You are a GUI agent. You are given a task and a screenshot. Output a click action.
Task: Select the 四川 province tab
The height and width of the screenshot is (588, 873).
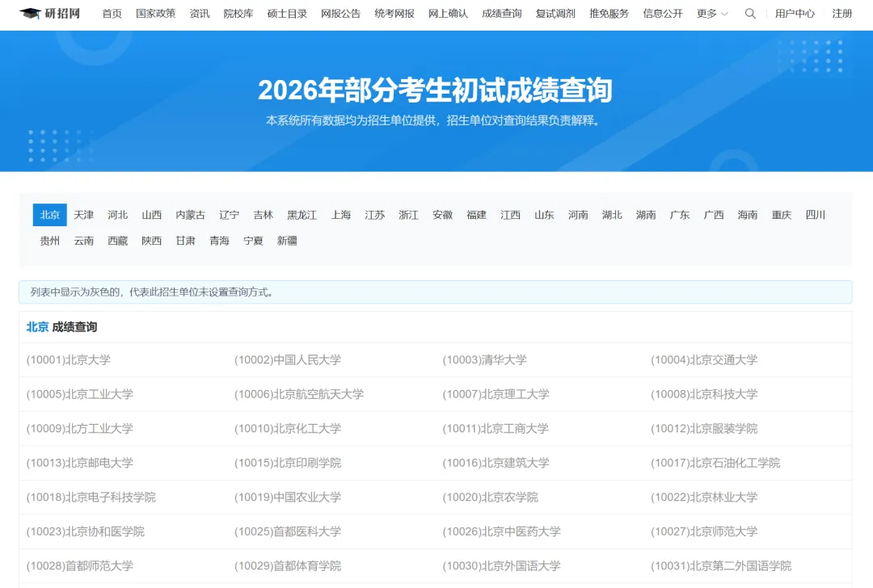tap(815, 215)
